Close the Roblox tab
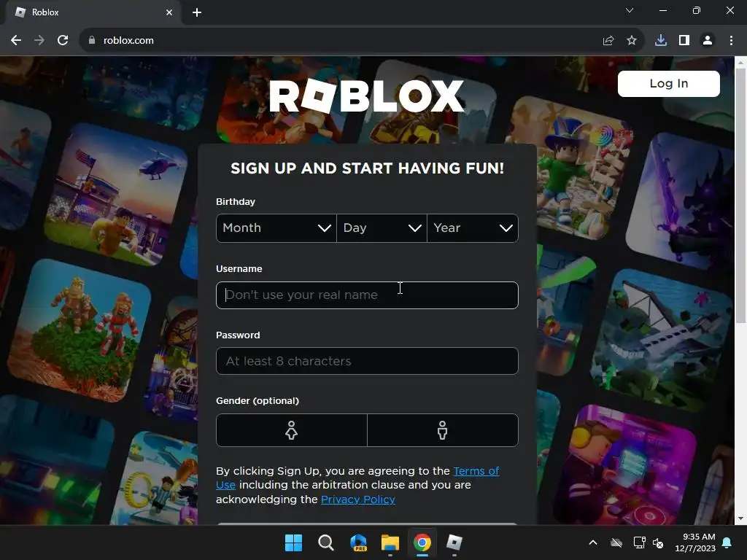The height and width of the screenshot is (560, 747). 169,12
